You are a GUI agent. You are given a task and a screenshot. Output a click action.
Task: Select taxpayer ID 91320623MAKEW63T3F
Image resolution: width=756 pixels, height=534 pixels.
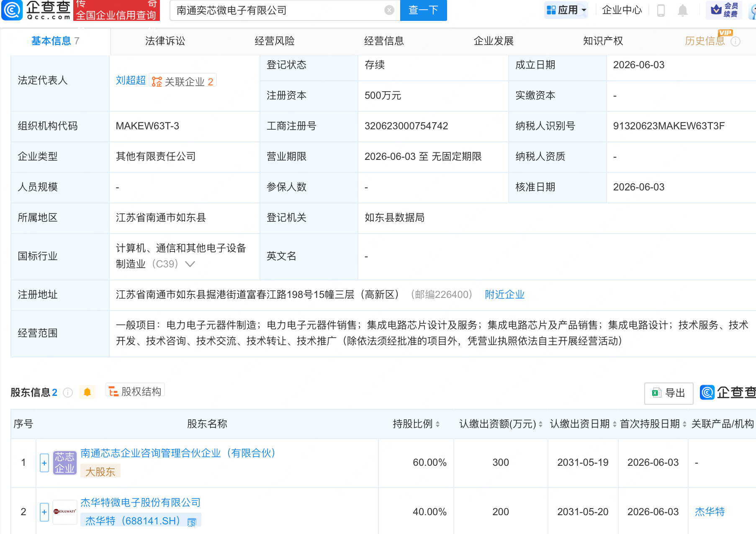(x=669, y=126)
